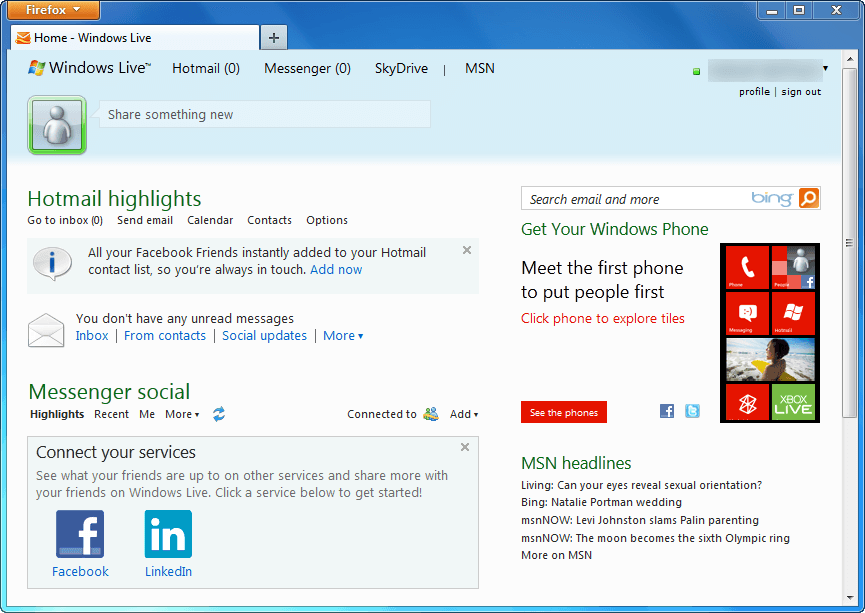Switch to the Recent tab
Image resolution: width=865 pixels, height=613 pixels.
point(111,414)
